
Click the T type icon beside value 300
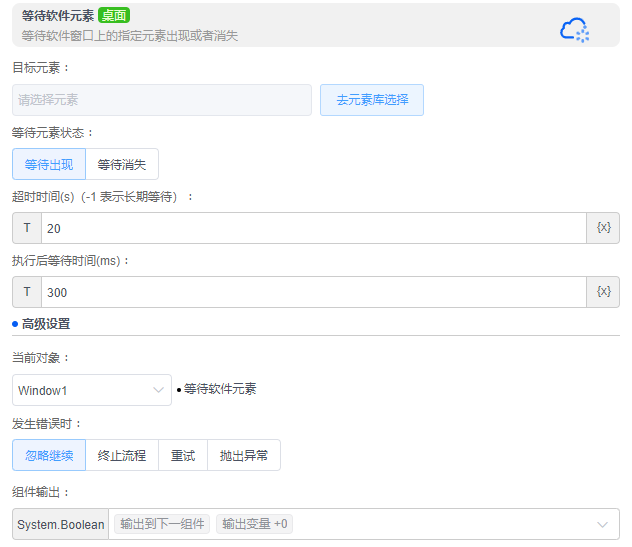point(27,292)
